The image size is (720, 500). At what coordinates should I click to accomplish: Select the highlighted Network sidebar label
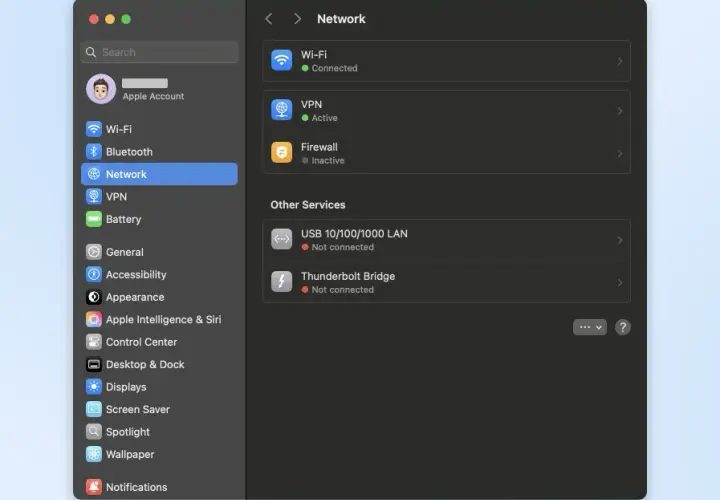pyautogui.click(x=126, y=174)
